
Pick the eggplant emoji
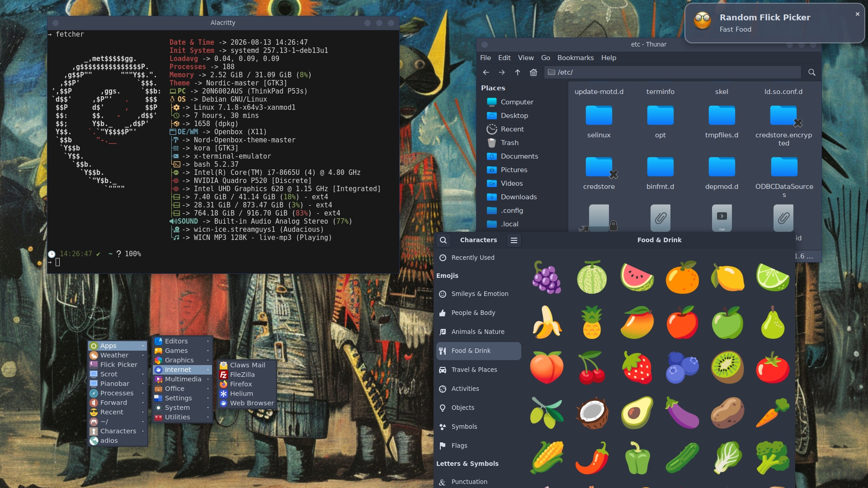pos(682,413)
